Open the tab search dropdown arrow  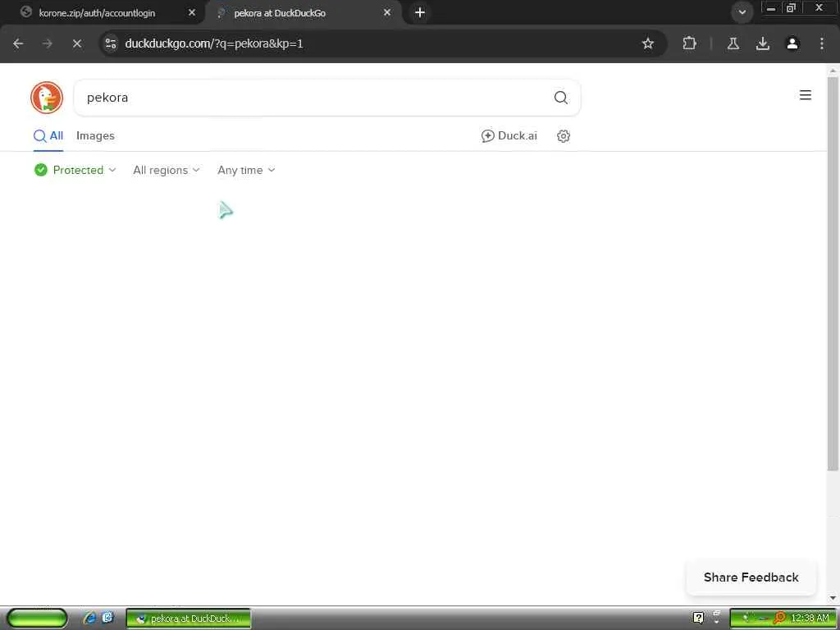pyautogui.click(x=742, y=12)
